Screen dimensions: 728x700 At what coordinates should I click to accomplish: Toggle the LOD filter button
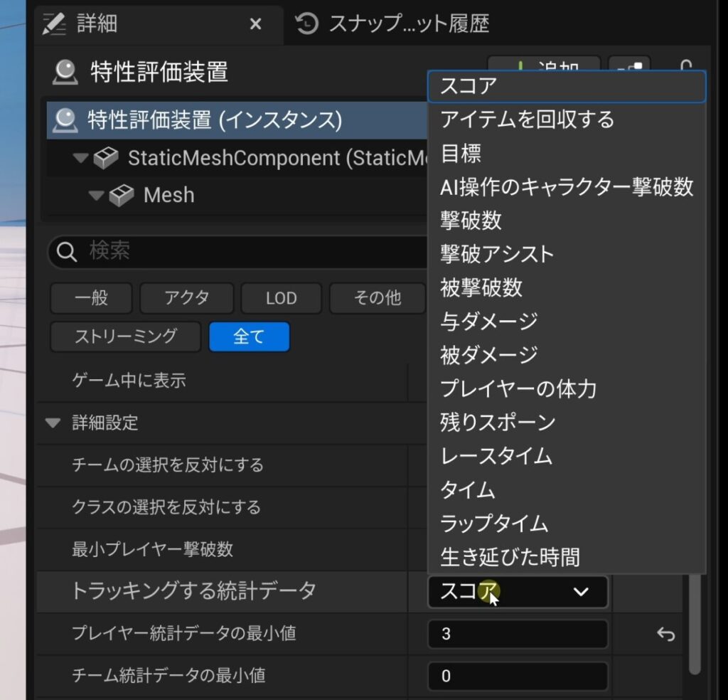[x=281, y=298]
